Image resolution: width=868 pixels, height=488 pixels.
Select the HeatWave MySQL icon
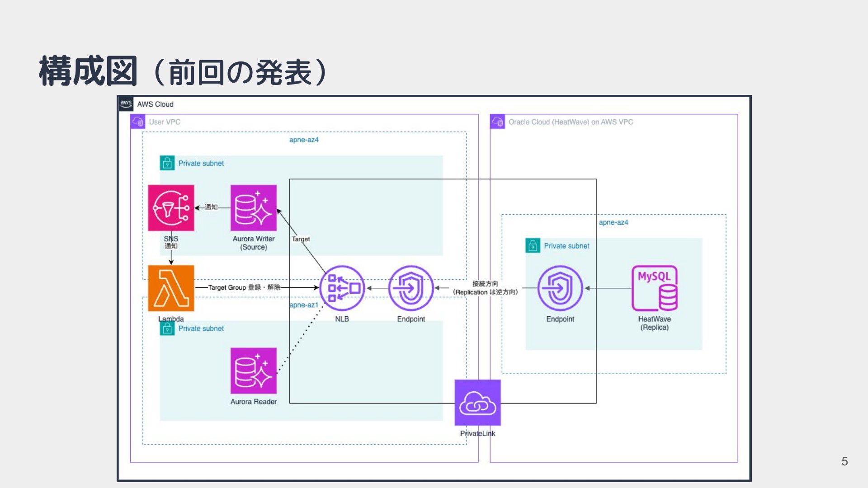tap(655, 288)
